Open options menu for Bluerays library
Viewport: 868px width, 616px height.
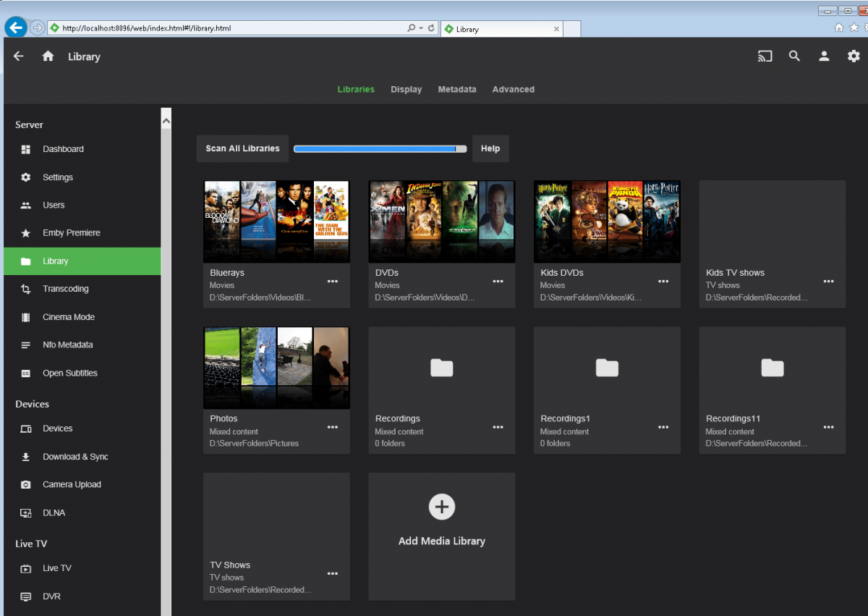[333, 281]
